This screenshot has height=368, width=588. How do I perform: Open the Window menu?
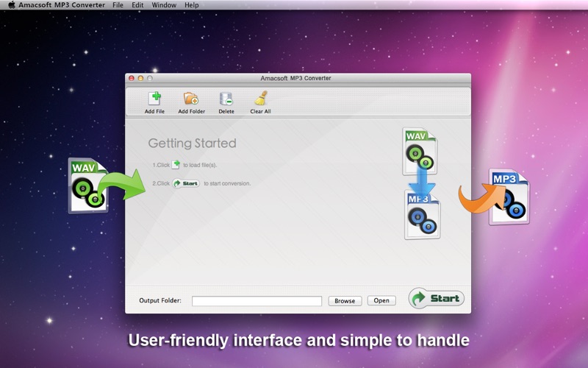(164, 5)
